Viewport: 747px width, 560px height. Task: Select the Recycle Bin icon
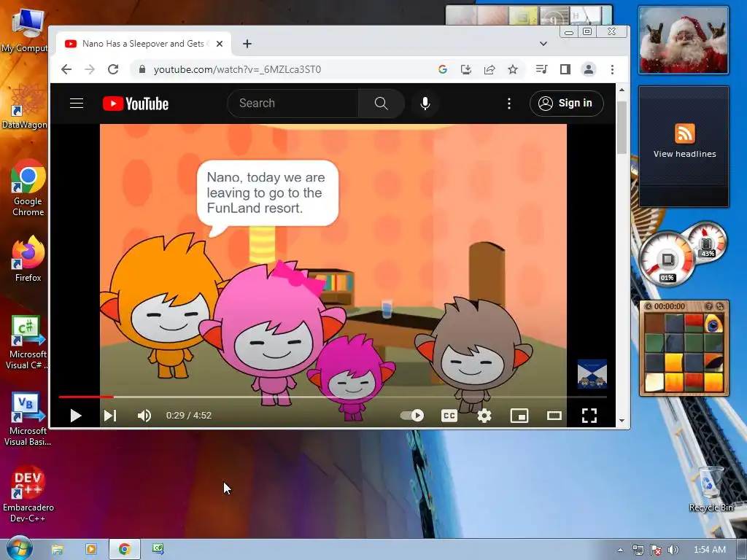click(711, 489)
